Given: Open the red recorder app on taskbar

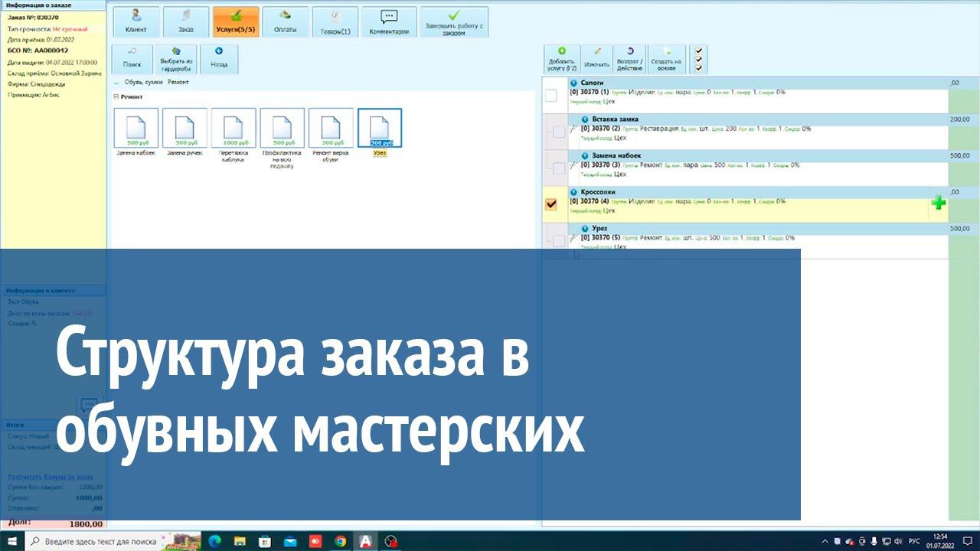Looking at the screenshot, I should pos(315,541).
